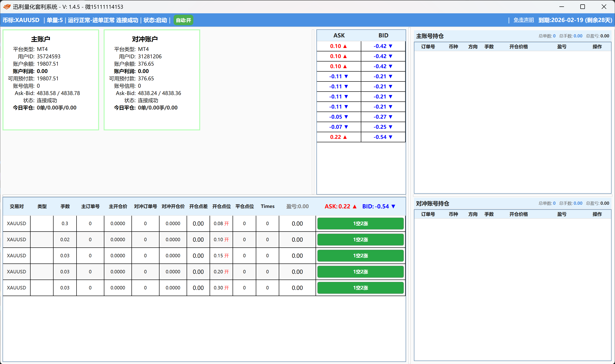Click the 手数 cell showing 0.3
615x364 pixels.
(x=65, y=224)
